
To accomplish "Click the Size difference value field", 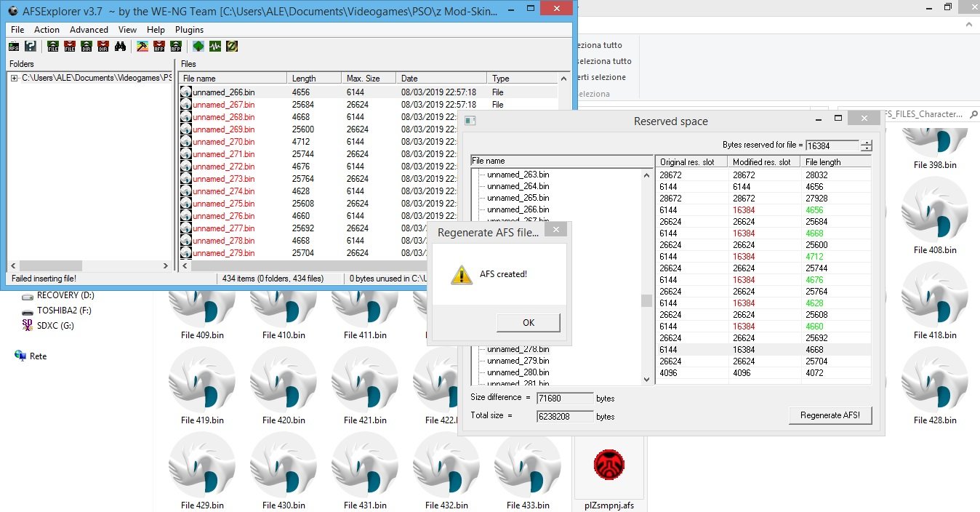I will coord(565,399).
